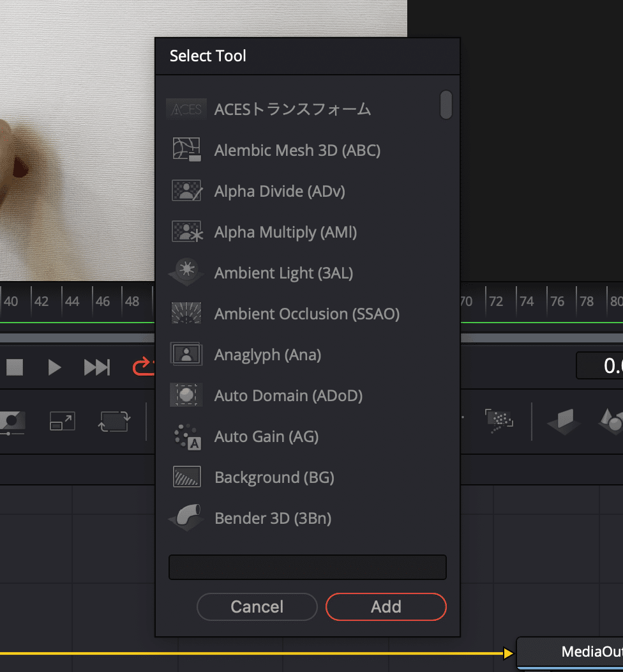Select Auto Gain (AG) entry
Image resolution: width=623 pixels, height=672 pixels.
[x=266, y=436]
